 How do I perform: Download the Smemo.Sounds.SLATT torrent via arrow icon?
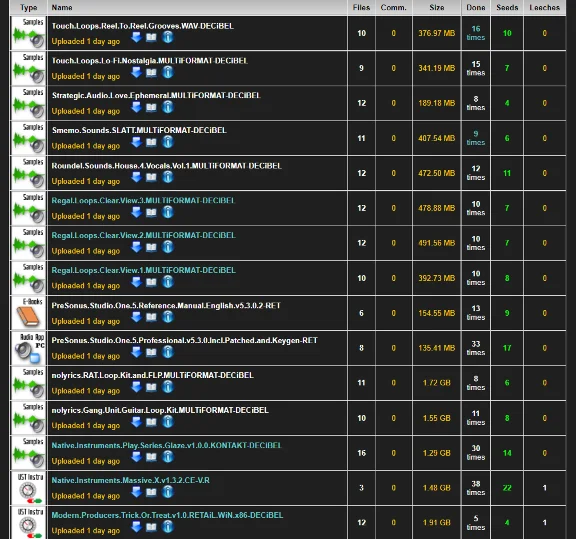(137, 142)
